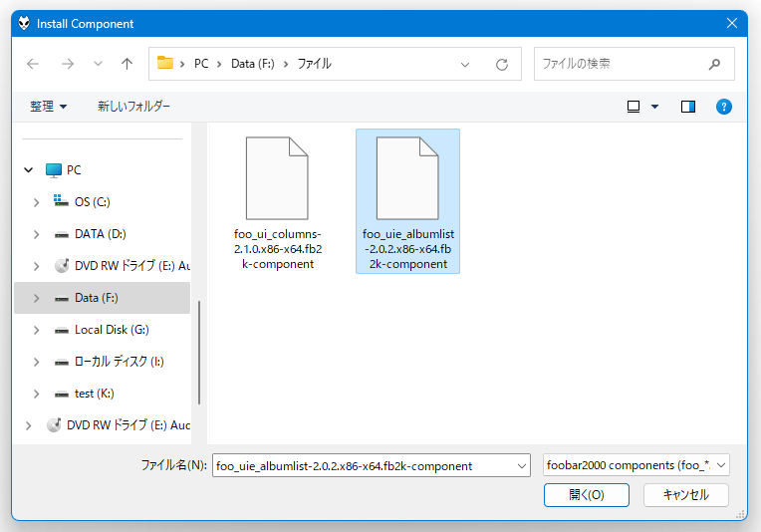Toggle the preview pane
The image size is (761, 532).
[x=688, y=107]
